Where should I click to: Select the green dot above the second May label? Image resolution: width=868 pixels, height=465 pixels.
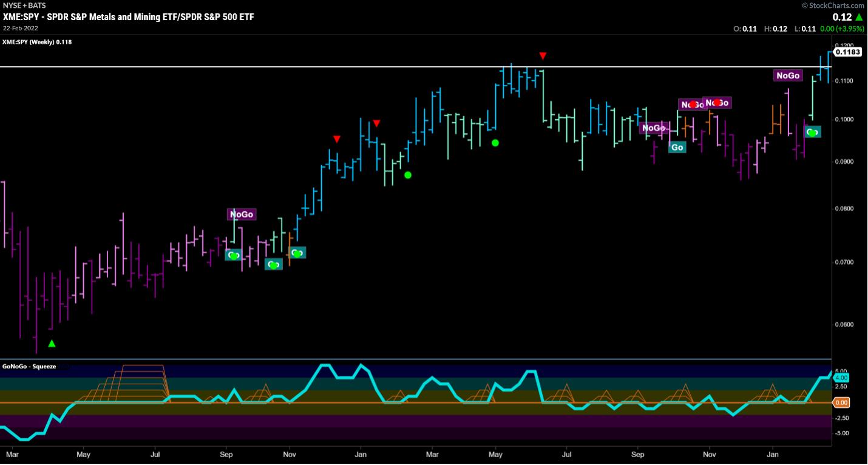click(495, 143)
